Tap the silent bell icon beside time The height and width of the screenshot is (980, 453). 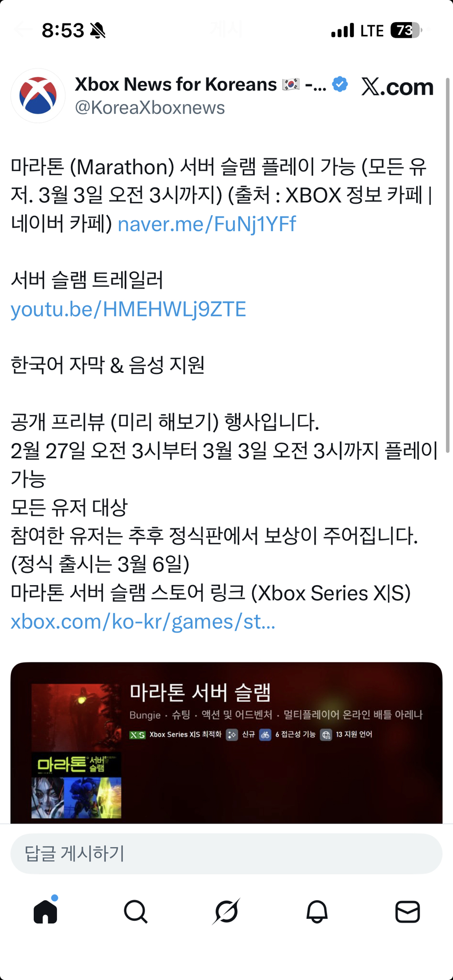pos(98,30)
